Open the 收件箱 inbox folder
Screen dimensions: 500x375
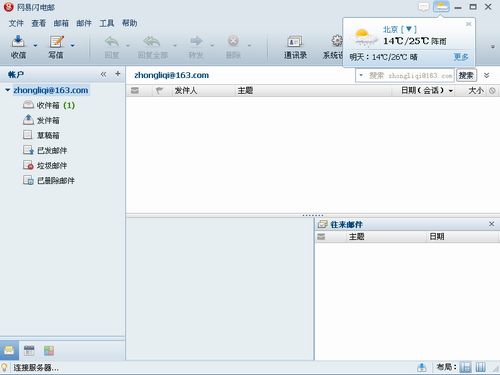coord(49,105)
